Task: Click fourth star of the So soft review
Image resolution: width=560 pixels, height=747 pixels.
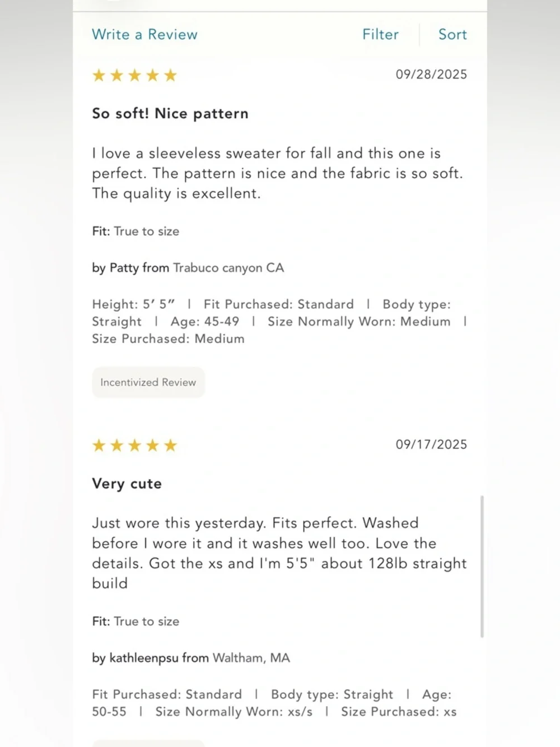Action: [152, 75]
